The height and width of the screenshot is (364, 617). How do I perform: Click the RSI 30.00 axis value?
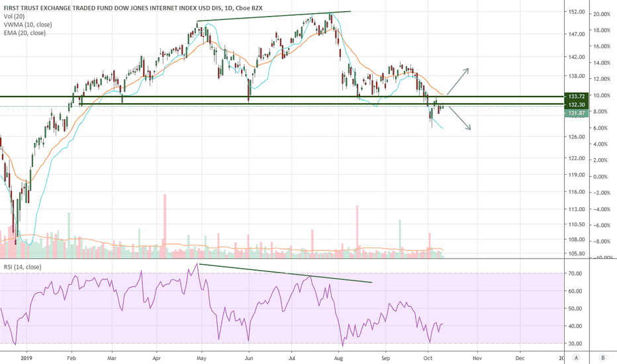575,343
